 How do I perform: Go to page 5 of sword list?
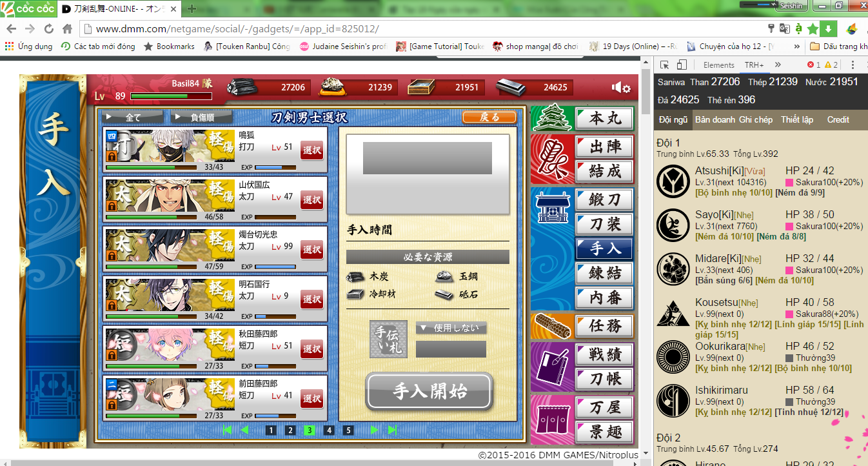[x=348, y=431]
